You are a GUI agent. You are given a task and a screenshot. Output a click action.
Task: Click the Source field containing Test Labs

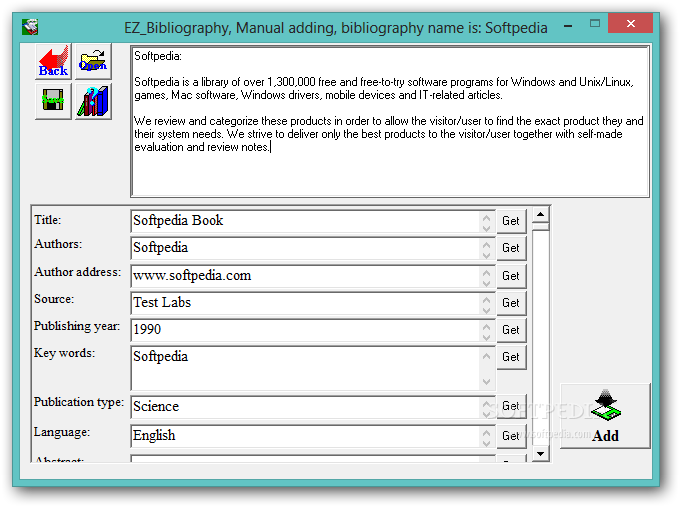click(305, 303)
